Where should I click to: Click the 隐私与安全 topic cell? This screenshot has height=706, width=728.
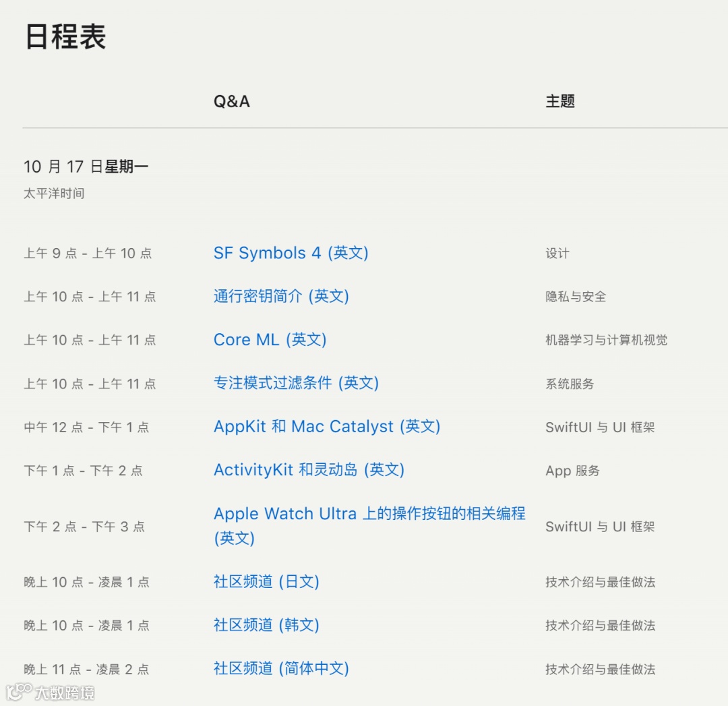pyautogui.click(x=576, y=297)
